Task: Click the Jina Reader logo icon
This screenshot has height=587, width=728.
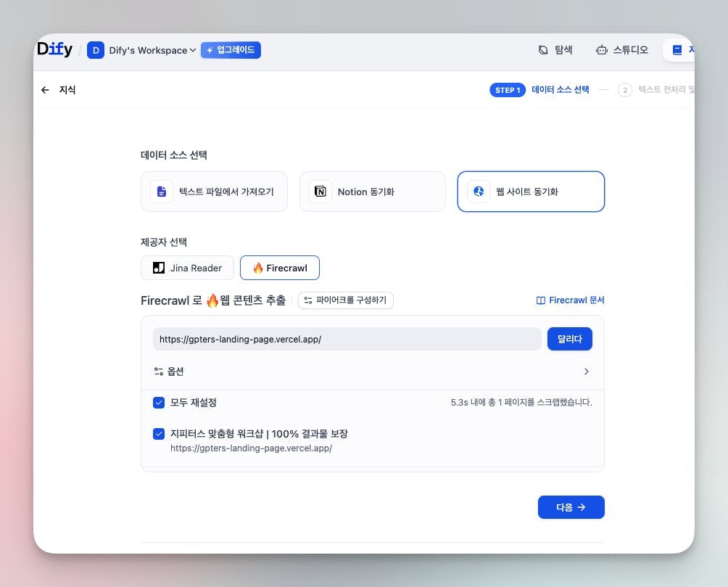Action: [159, 268]
